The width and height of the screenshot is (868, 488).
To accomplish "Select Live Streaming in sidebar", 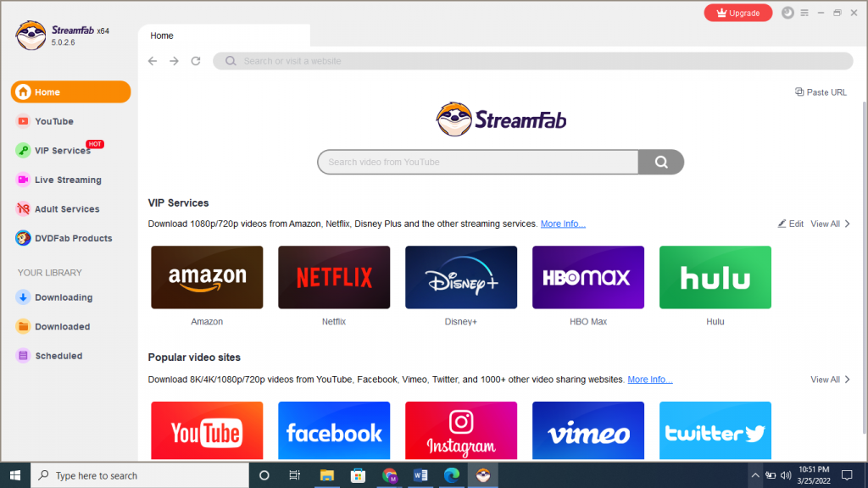I will tap(67, 180).
